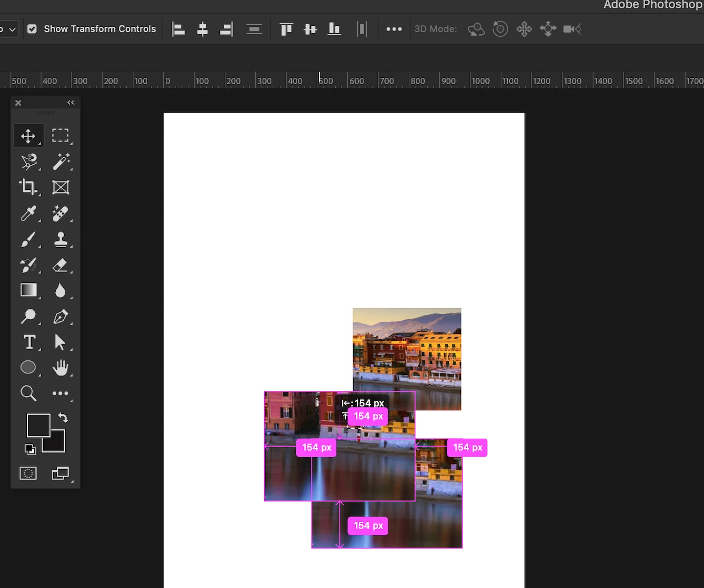704x588 pixels.
Task: Close the floating tools panel
Action: (18, 103)
